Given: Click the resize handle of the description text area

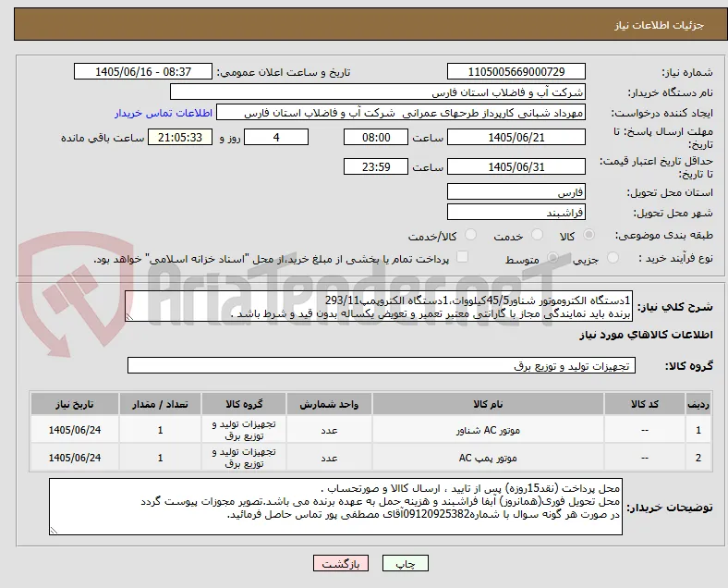Looking at the screenshot, I should (129, 317).
